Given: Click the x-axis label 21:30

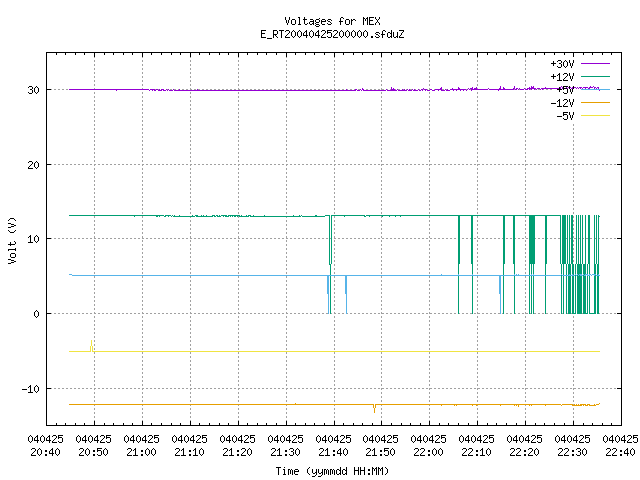Looking at the screenshot, I should tap(285, 452).
